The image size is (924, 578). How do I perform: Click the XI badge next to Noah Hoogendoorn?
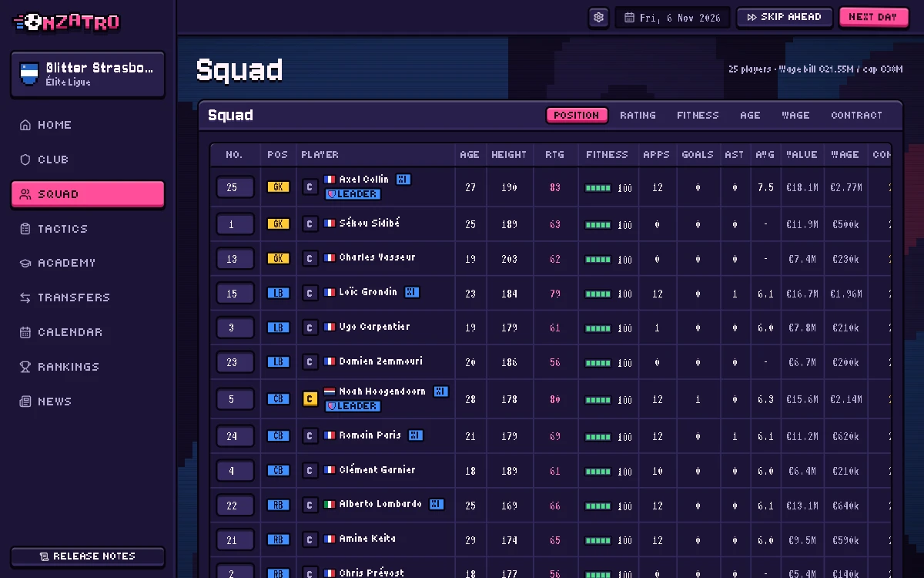tap(440, 391)
